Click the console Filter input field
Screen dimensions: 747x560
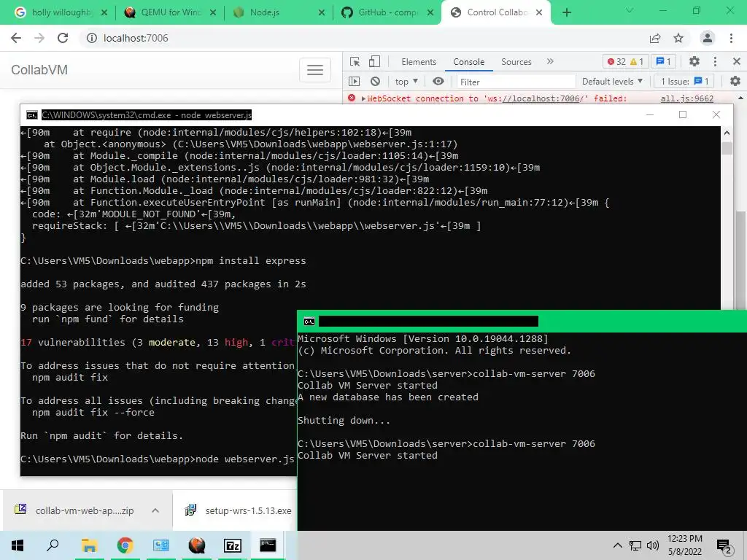(x=516, y=82)
